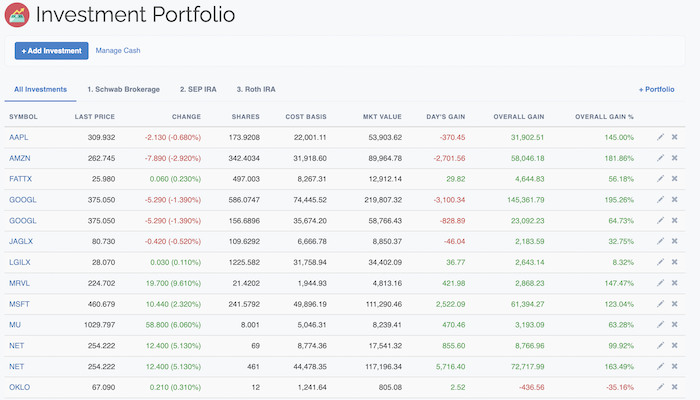
Task: Click the DAY'S GAIN column header
Action: click(446, 117)
